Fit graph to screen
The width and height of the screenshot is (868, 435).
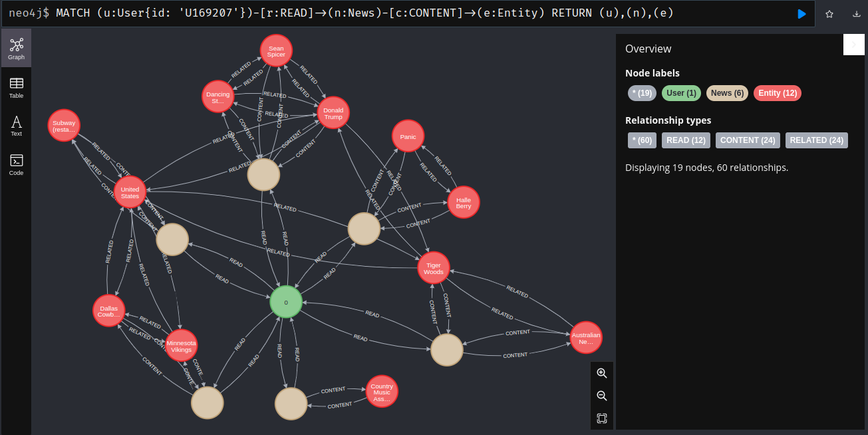click(x=602, y=418)
